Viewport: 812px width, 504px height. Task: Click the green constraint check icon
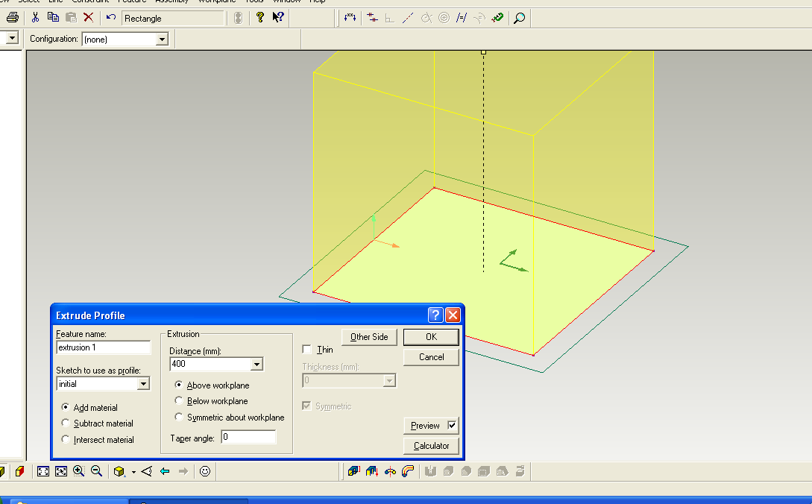click(497, 18)
